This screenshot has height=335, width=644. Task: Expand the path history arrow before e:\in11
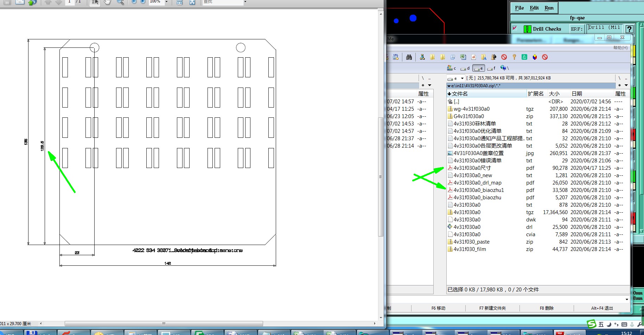449,86
